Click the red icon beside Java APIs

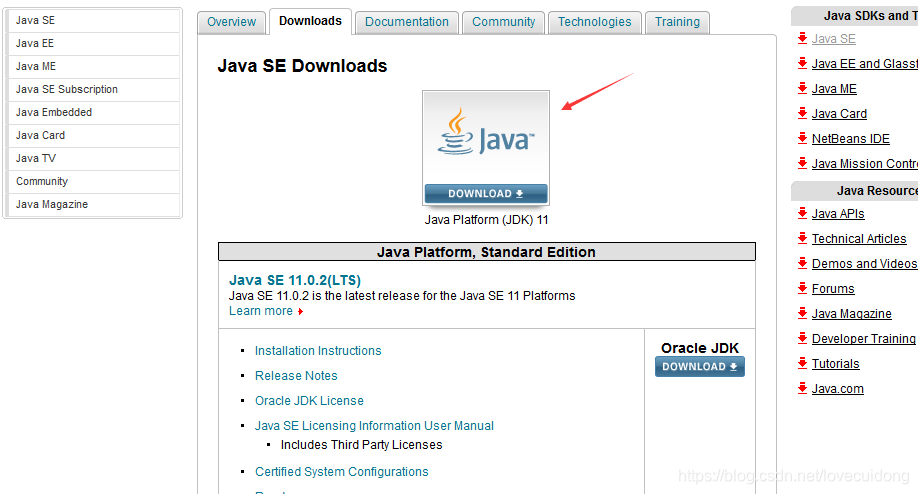[803, 214]
